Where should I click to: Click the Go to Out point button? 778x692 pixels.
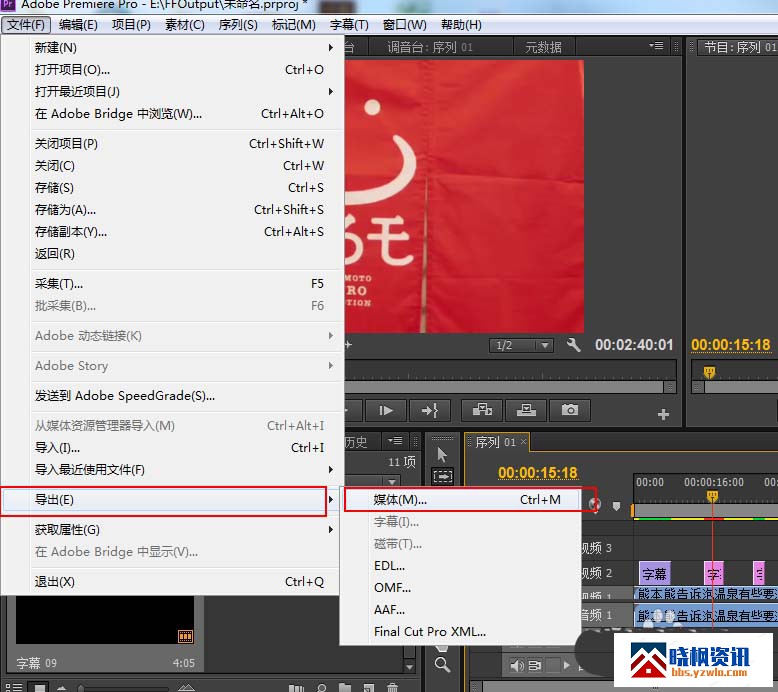pos(429,410)
